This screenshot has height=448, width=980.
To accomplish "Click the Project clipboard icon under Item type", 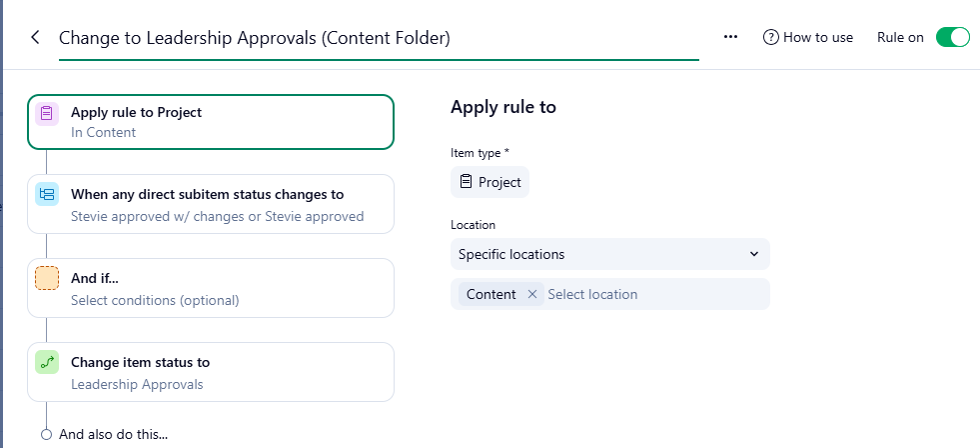I will click(x=466, y=182).
